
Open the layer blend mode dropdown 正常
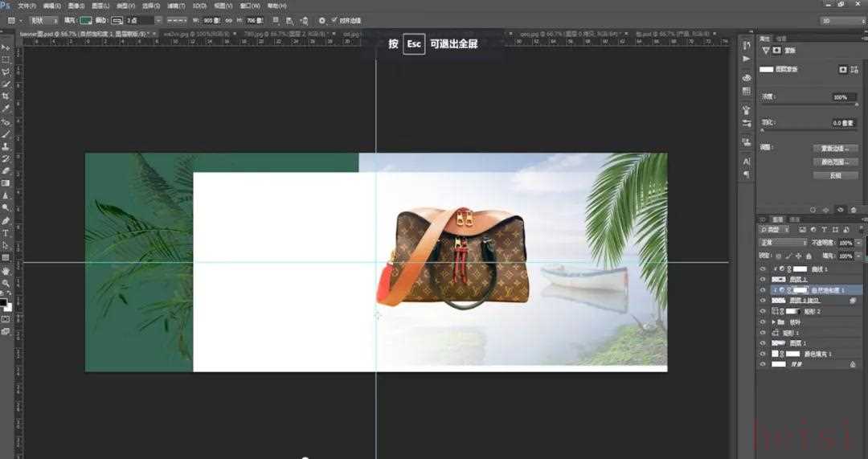(x=784, y=242)
